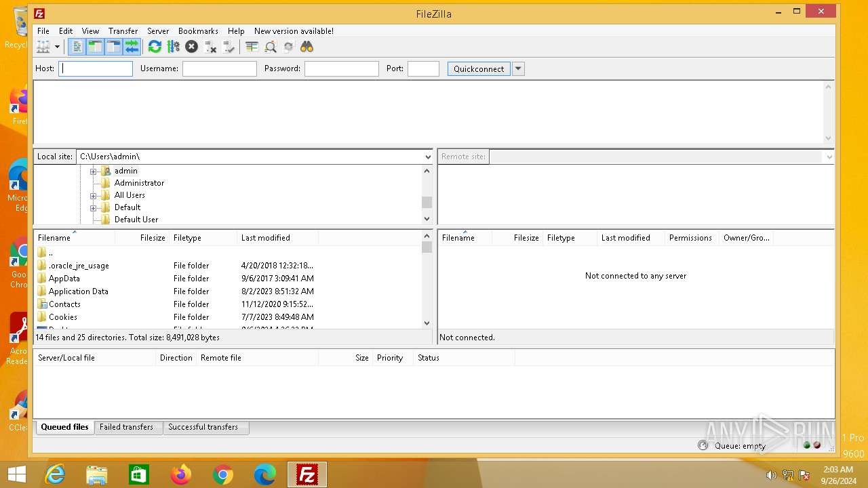This screenshot has width=868, height=488.
Task: Search files with binoculars icon
Action: coord(307,47)
